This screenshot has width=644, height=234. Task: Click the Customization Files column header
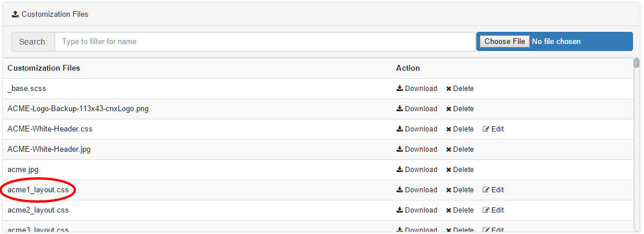44,68
